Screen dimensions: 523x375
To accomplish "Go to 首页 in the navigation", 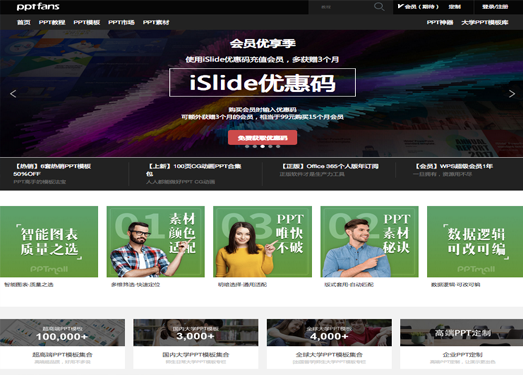I will [x=24, y=22].
